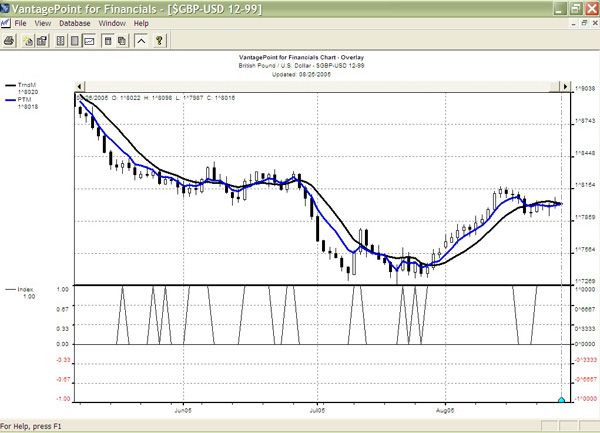Close the inner chart document window
This screenshot has width=600, height=433.
(595, 23)
